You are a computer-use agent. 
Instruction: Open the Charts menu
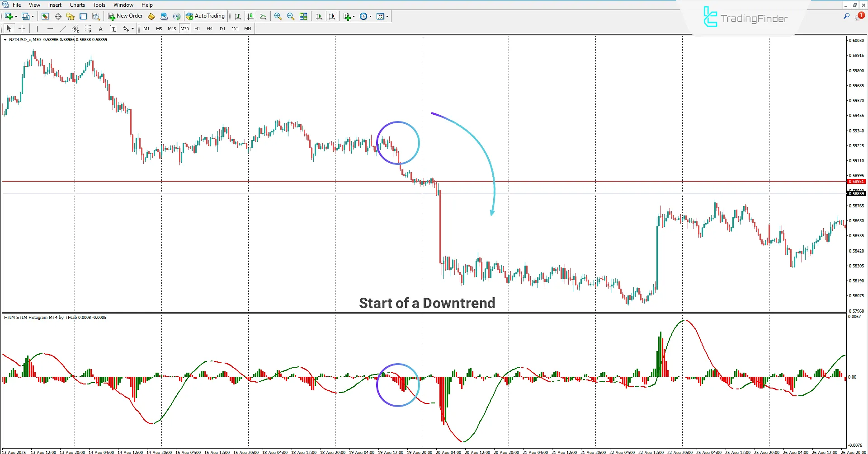tap(77, 5)
